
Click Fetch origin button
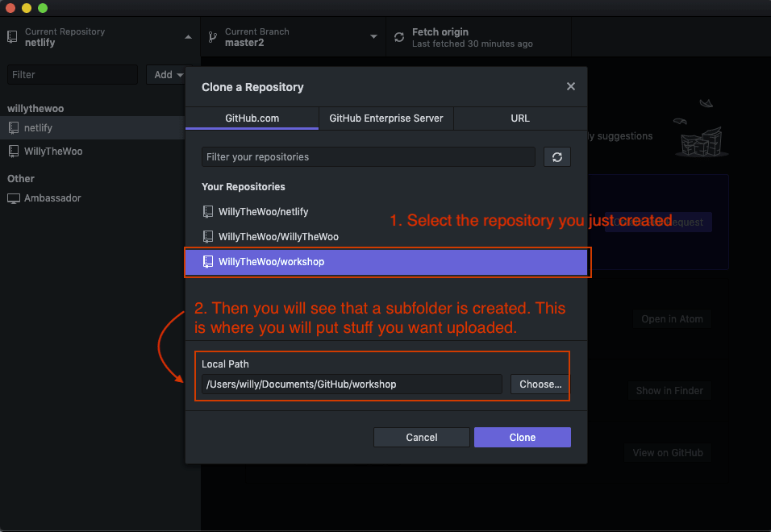click(x=478, y=37)
